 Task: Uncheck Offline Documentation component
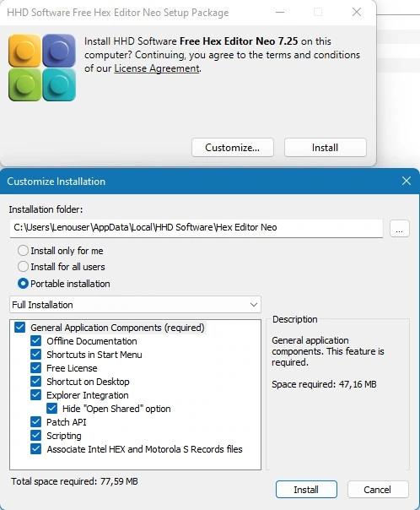point(35,341)
